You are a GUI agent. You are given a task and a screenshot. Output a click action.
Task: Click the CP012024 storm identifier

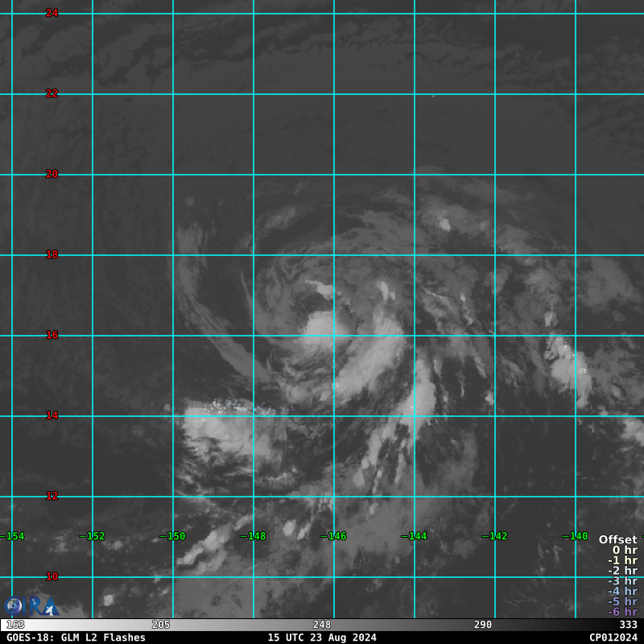pos(613,638)
